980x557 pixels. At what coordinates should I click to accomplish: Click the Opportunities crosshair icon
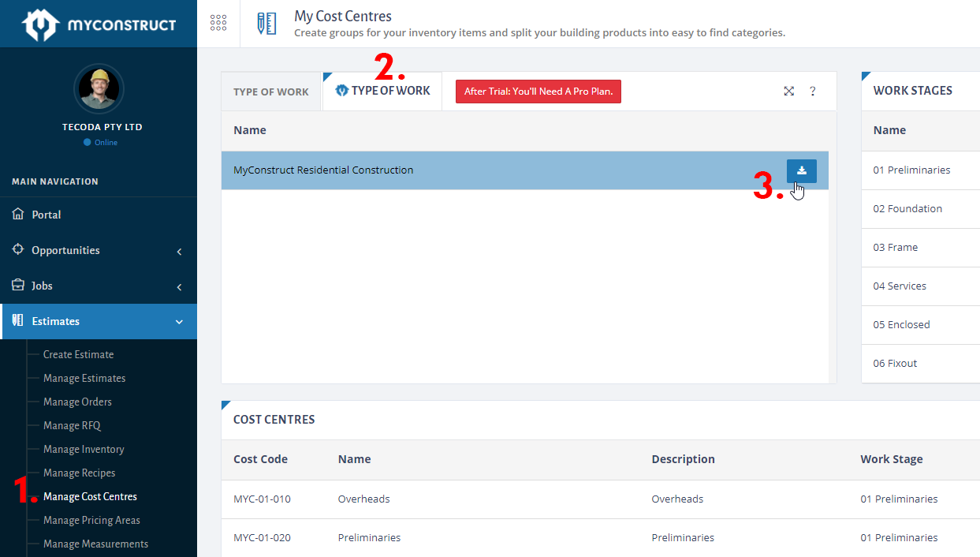[18, 249]
